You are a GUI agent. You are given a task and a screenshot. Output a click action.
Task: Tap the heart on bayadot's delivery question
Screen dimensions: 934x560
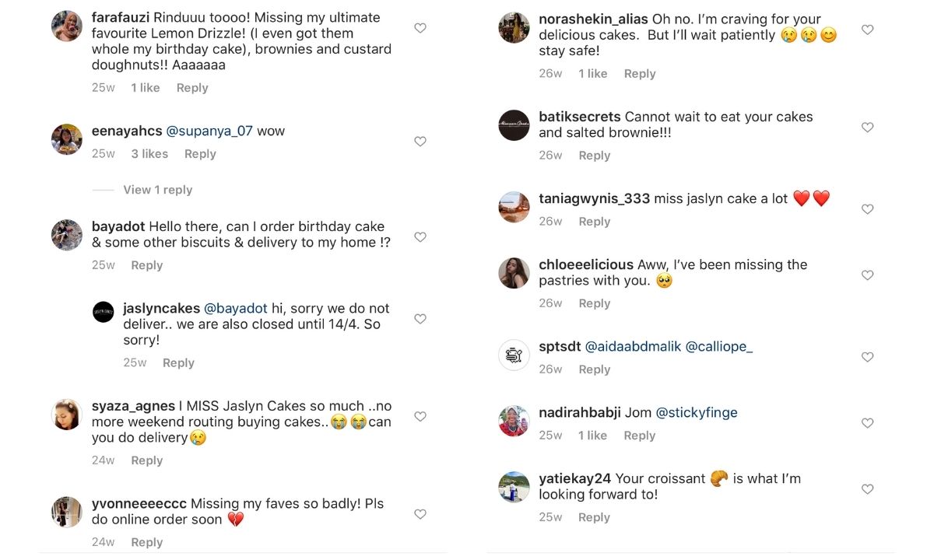(420, 237)
